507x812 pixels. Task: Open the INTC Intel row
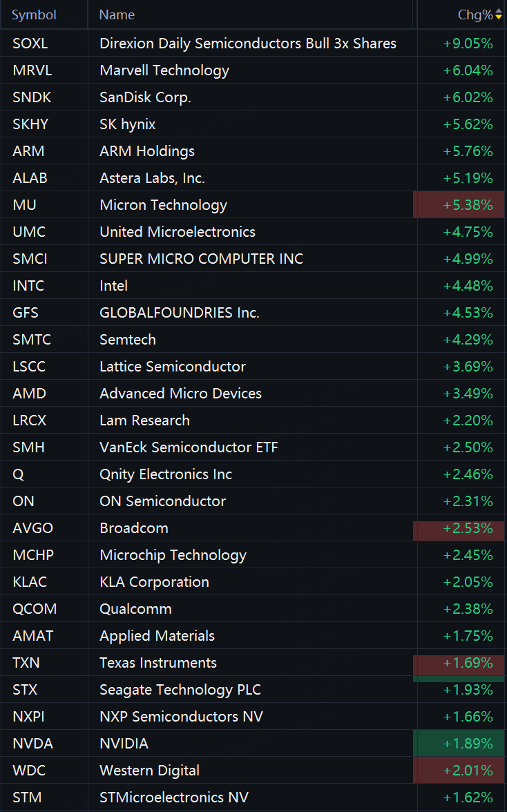pos(254,286)
